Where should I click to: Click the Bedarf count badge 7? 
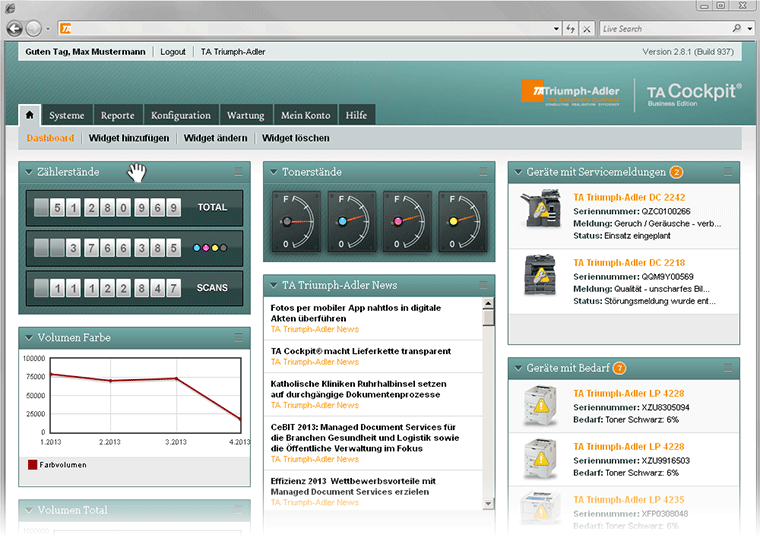click(619, 368)
